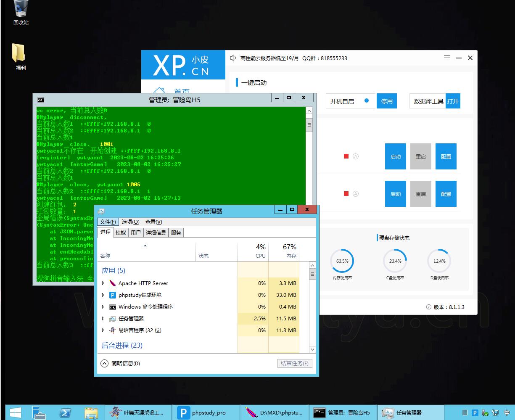
Task: Switch to D:\MXD\phpstu... taskbar item
Action: click(275, 412)
